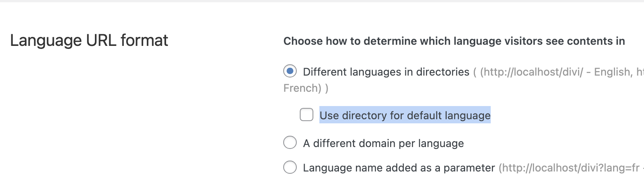The width and height of the screenshot is (644, 176).
Task: Click the Language URL format heading
Action: (89, 40)
